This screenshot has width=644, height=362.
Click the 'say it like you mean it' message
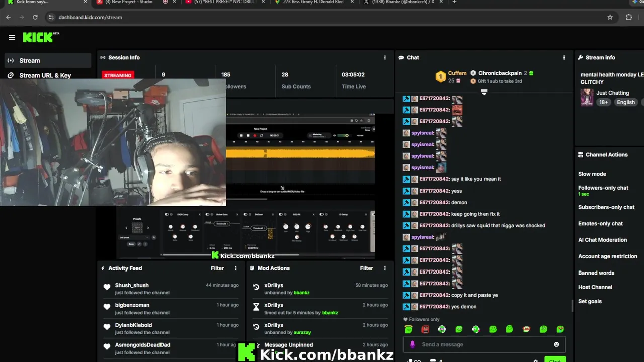(476, 179)
